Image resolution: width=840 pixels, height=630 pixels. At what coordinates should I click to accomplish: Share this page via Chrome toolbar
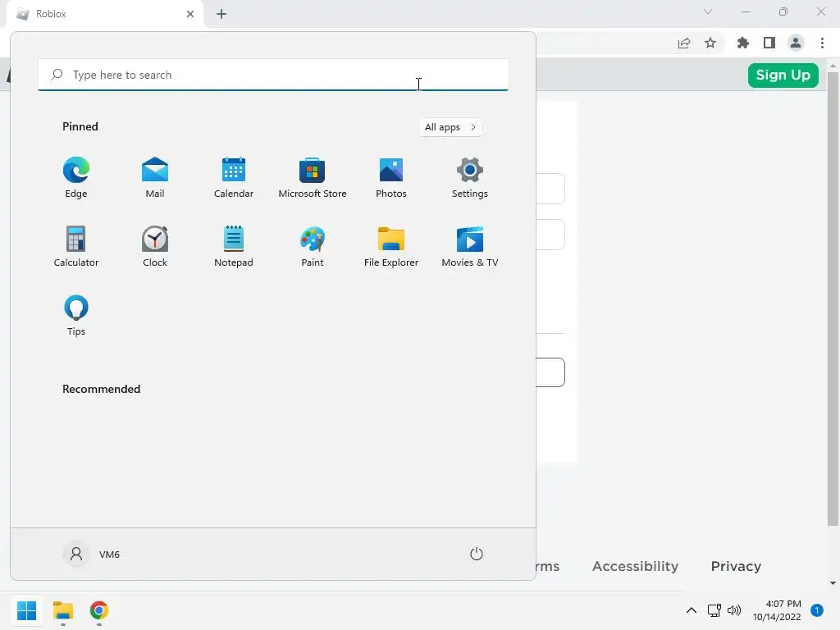684,43
